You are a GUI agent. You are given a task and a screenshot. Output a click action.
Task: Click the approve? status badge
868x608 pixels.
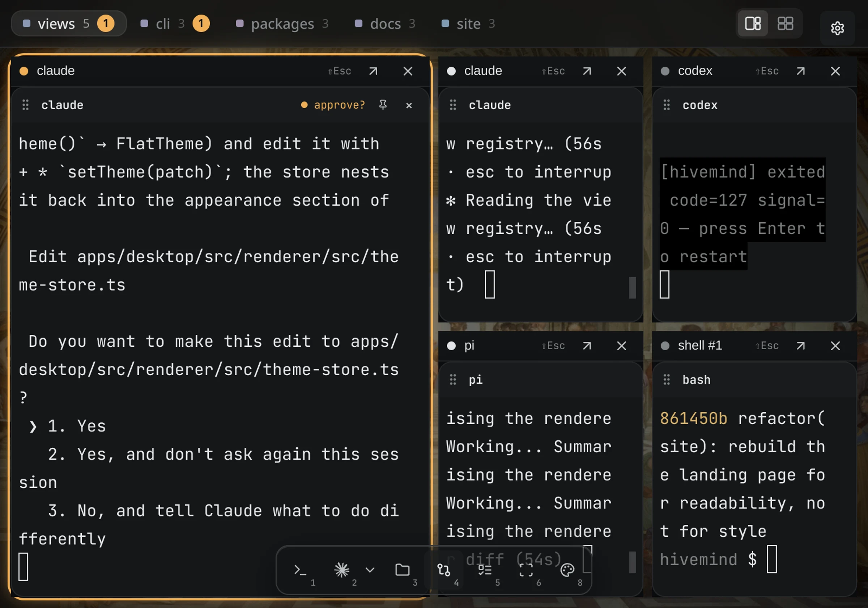coord(333,105)
